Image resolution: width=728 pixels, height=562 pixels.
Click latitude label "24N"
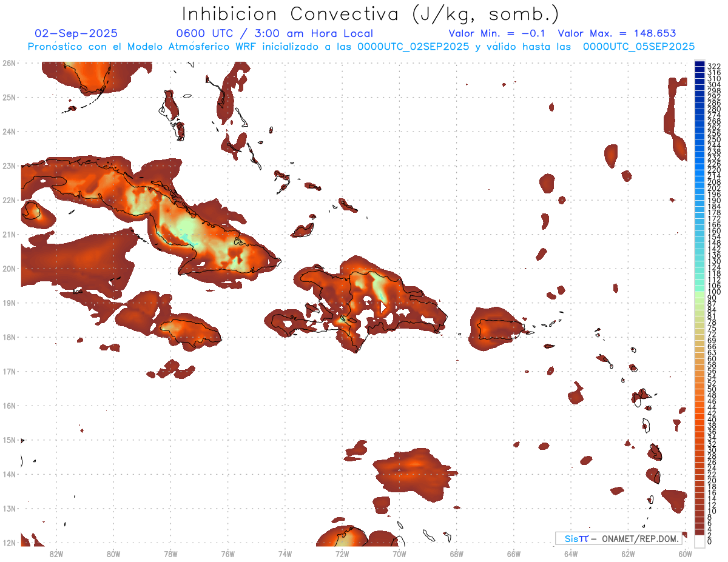(x=9, y=132)
